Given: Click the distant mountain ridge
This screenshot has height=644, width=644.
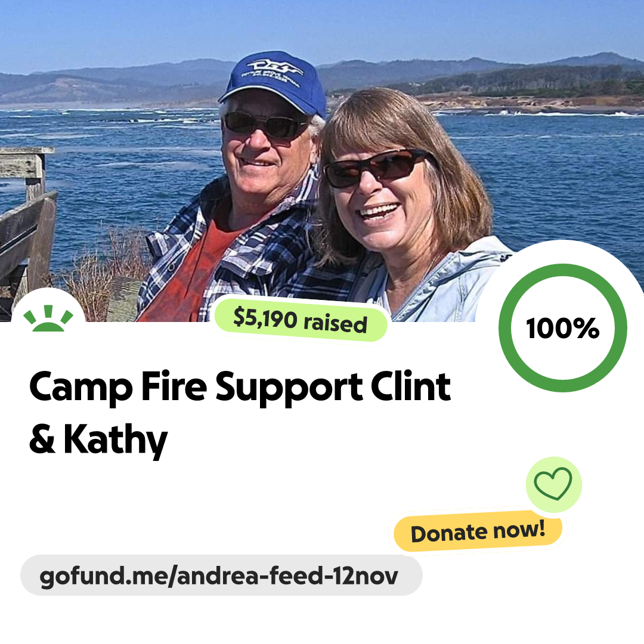Looking at the screenshot, I should click(322, 78).
